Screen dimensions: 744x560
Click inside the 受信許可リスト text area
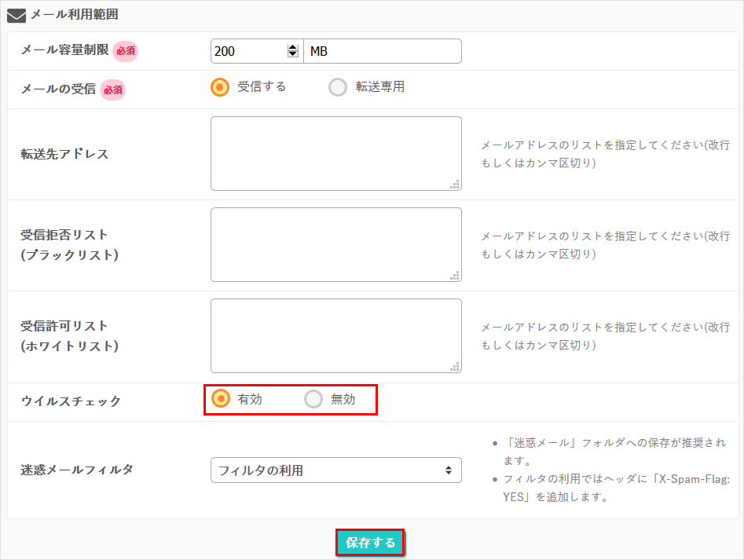click(336, 335)
